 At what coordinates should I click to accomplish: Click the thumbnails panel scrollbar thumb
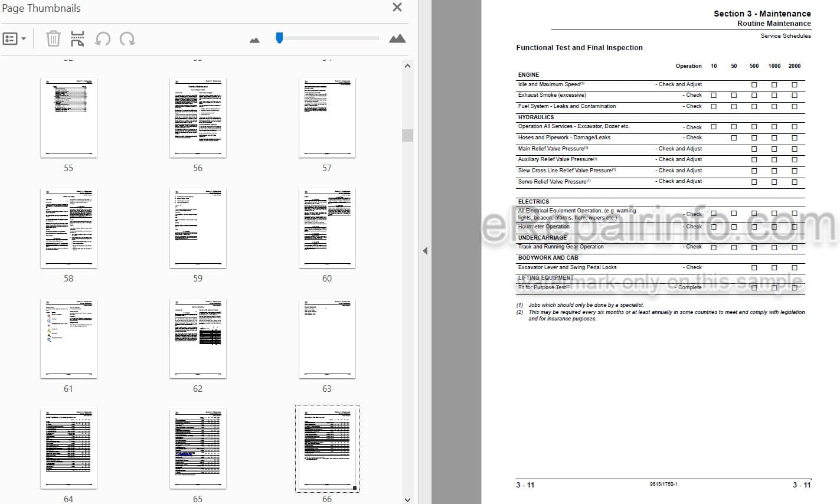click(407, 135)
